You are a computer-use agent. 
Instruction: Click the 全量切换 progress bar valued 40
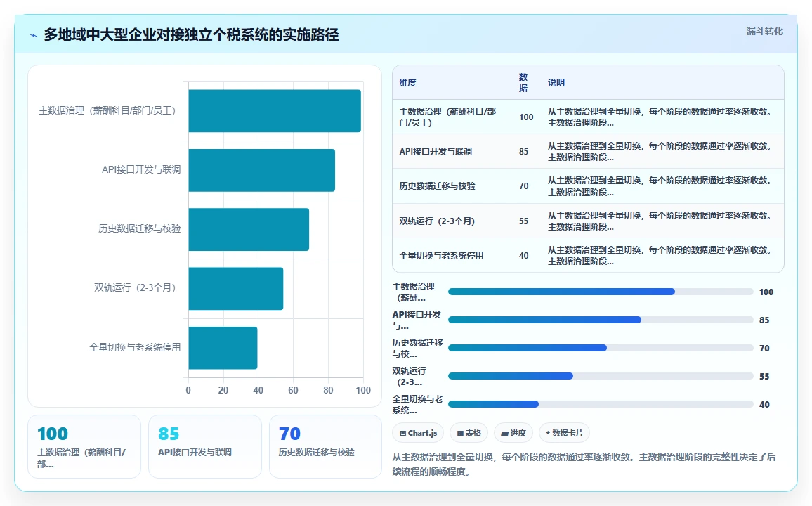pyautogui.click(x=601, y=404)
